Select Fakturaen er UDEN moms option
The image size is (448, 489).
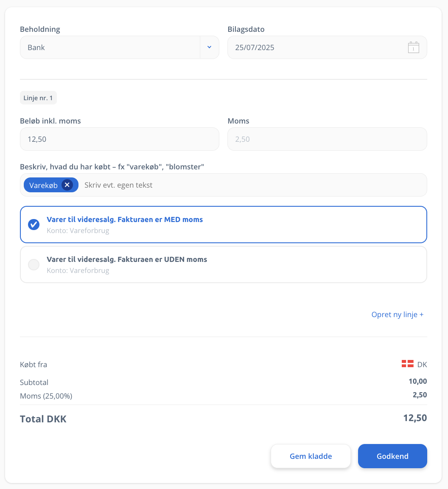coord(223,264)
